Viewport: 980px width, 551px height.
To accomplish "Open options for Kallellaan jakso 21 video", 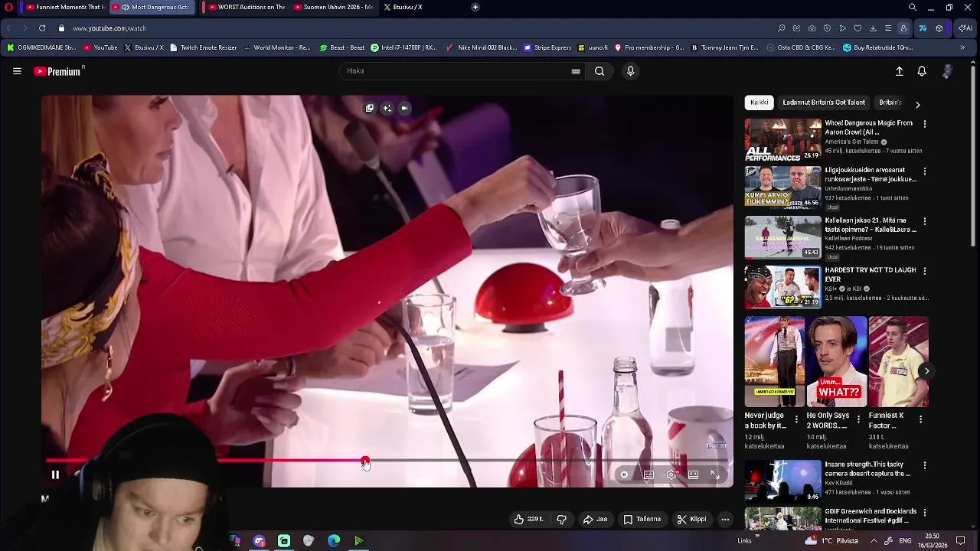I will coord(924,221).
